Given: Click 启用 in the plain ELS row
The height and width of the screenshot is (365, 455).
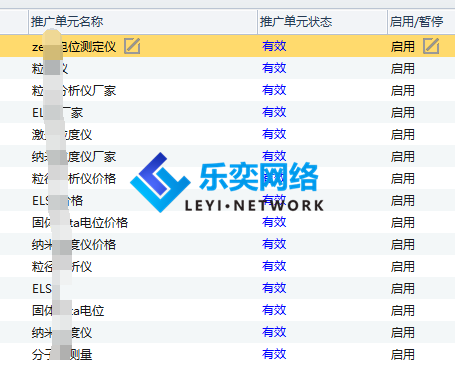Looking at the screenshot, I should coord(403,288).
